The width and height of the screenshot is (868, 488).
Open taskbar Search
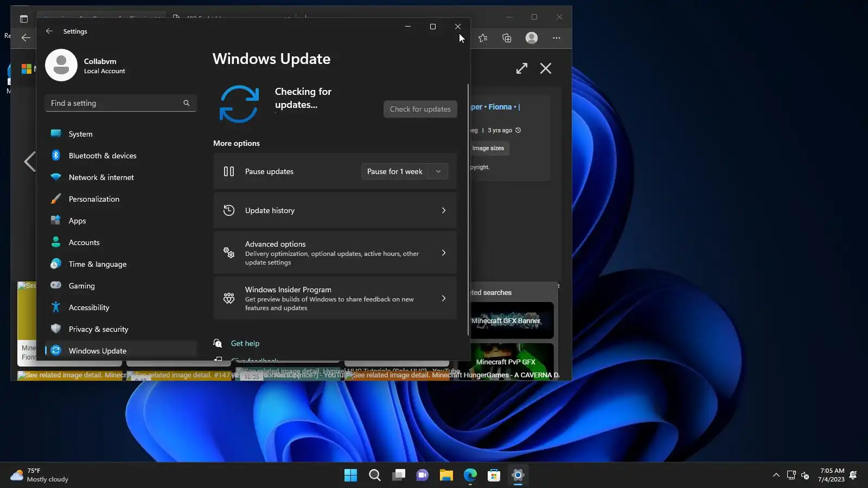tap(375, 476)
